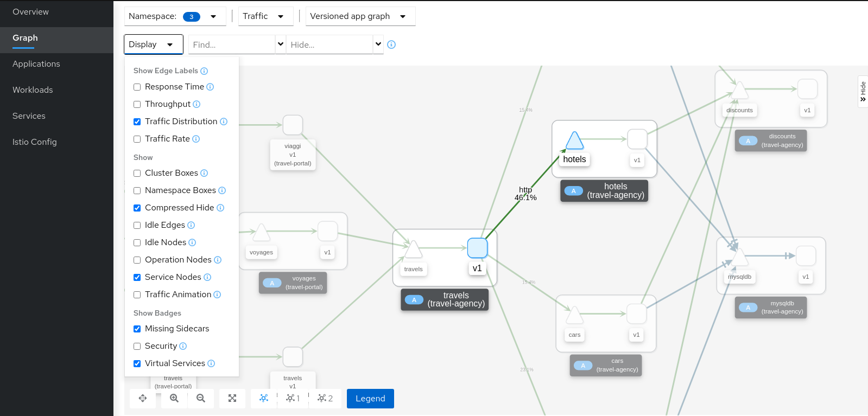The image size is (868, 416).
Task: Open Istio Config in sidebar
Action: (35, 142)
